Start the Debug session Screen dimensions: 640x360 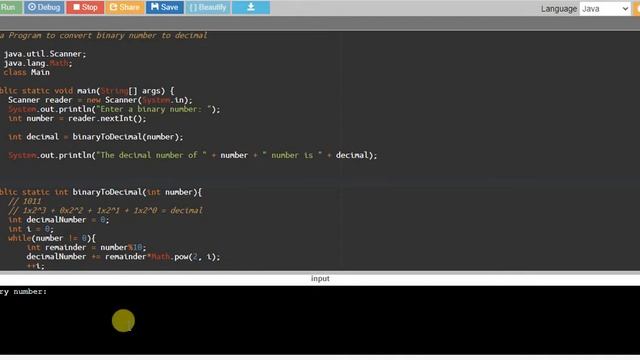click(44, 7)
